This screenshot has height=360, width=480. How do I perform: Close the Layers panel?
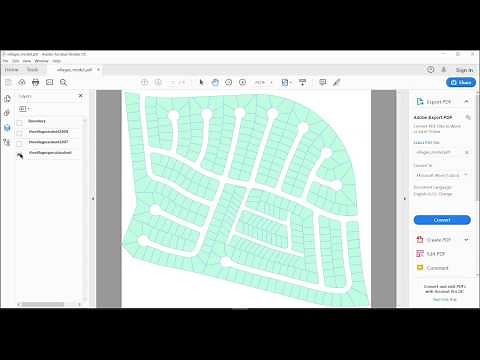coord(81,96)
